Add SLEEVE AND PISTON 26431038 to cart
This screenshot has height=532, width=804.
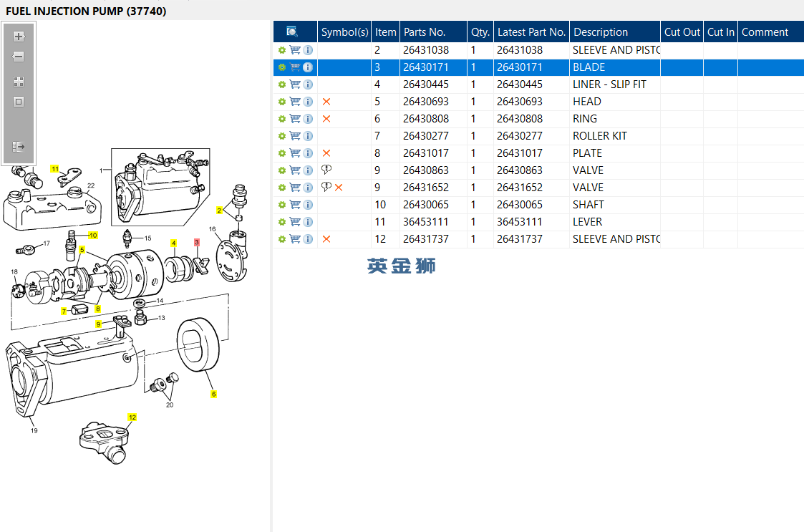click(x=295, y=49)
